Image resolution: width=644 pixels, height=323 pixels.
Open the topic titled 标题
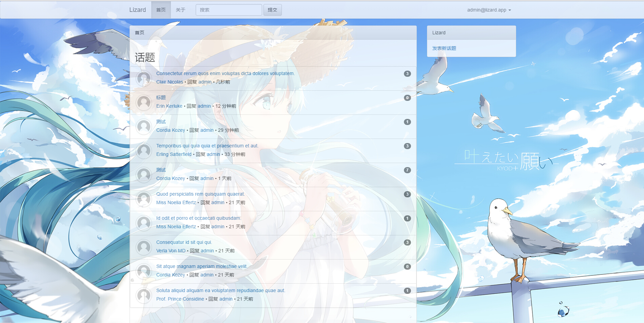[x=161, y=97]
